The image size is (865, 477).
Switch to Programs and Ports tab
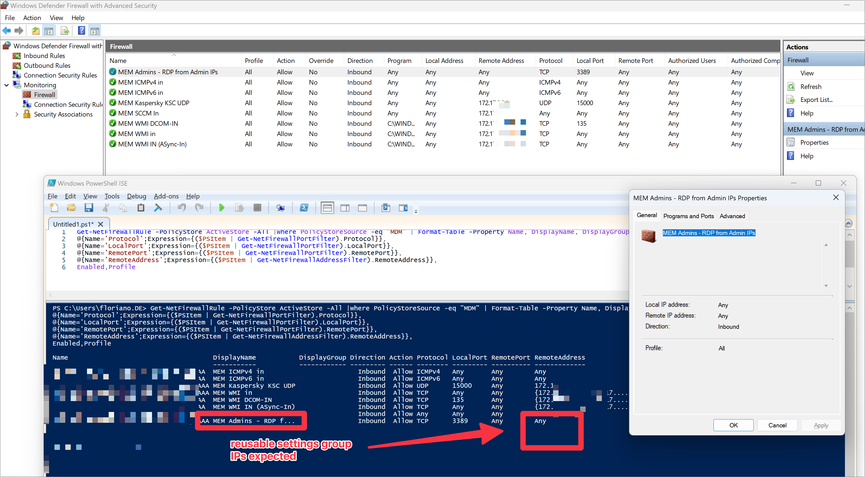688,216
